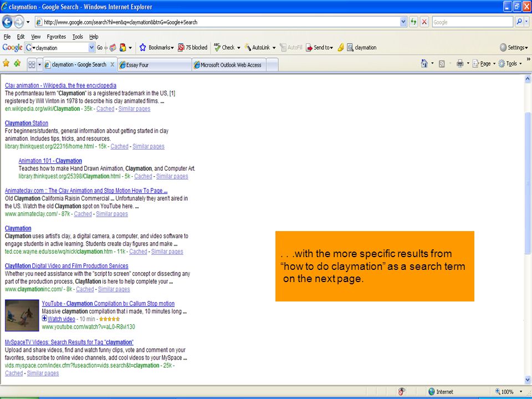Open the Edit menu
532x399 pixels.
click(x=21, y=37)
